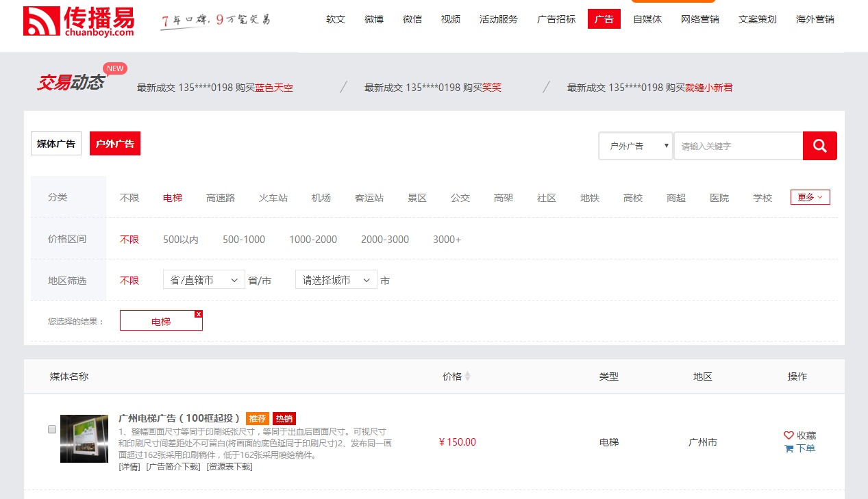Expand more categories with 更多 button
The height and width of the screenshot is (499, 868).
pos(810,197)
